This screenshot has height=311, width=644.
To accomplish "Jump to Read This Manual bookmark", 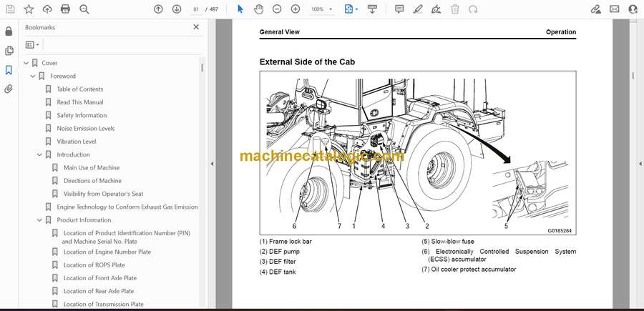I will (80, 102).
